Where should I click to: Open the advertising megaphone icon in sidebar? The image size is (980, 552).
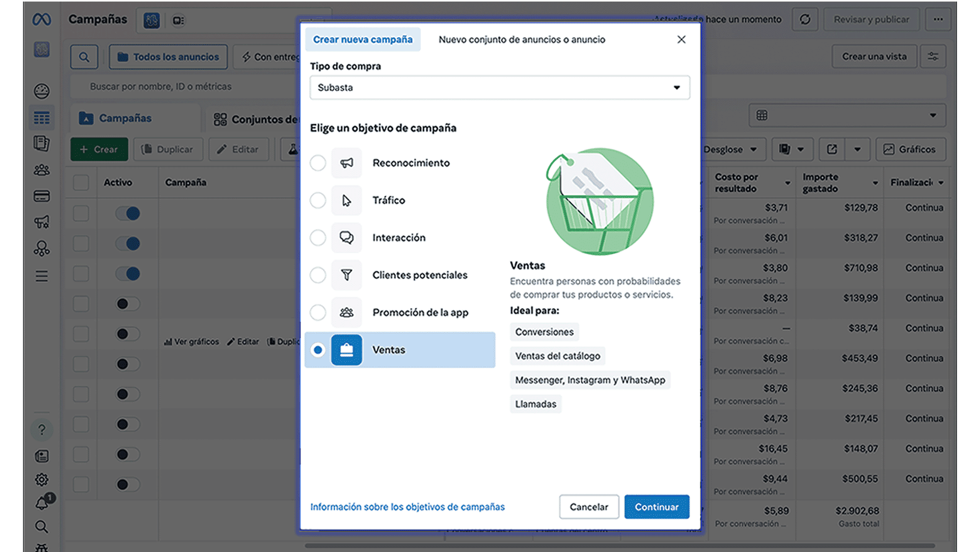pyautogui.click(x=41, y=222)
